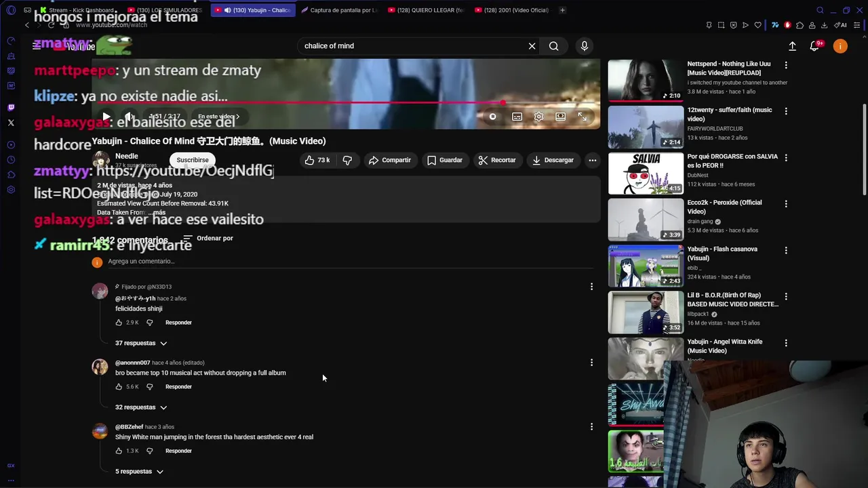Image resolution: width=868 pixels, height=488 pixels.
Task: Click the Descargar download button
Action: [553, 160]
